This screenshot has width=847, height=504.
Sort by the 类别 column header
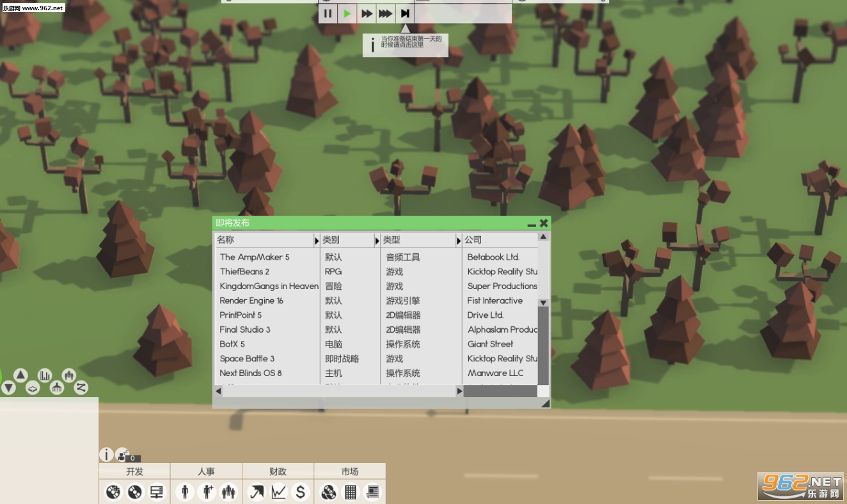347,240
